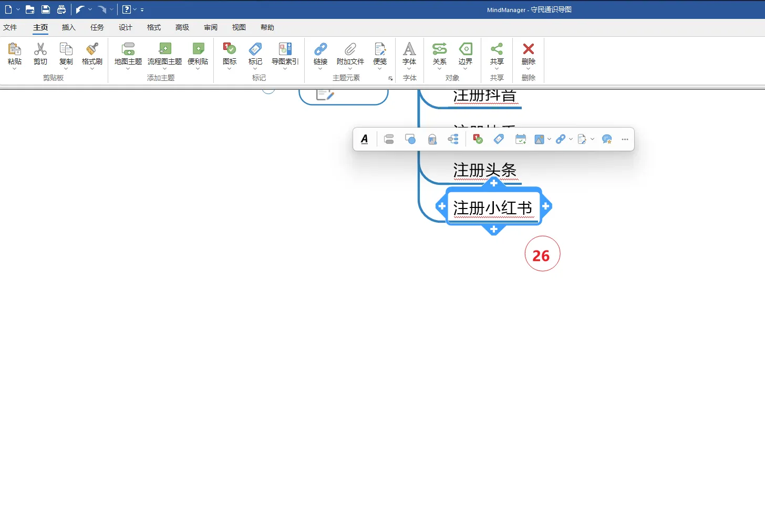Click the image icon in floating toolbar
The image size is (765, 532).
coord(540,139)
